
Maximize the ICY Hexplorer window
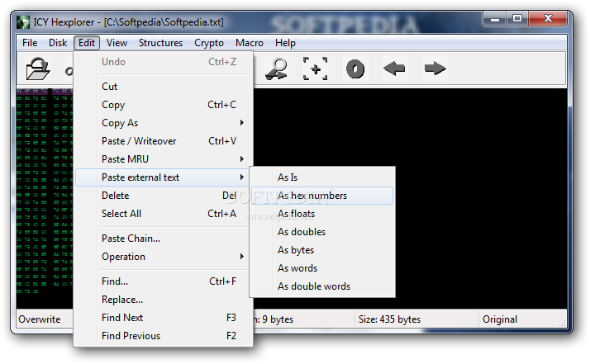point(517,19)
